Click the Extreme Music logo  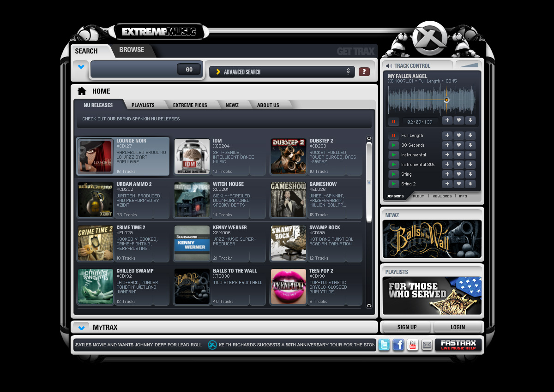point(159,32)
